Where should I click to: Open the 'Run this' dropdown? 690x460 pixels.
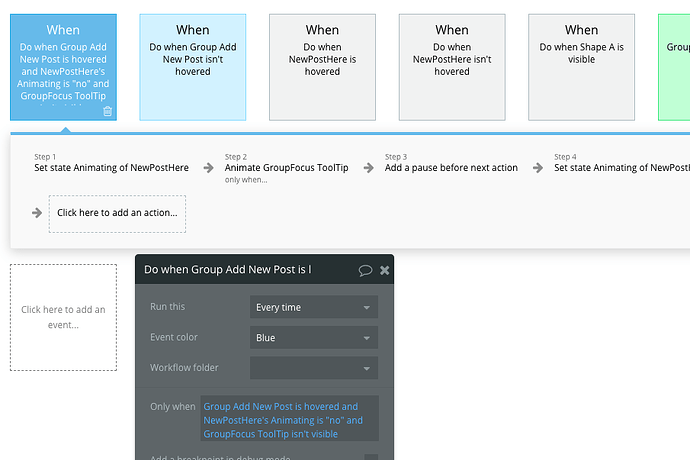pos(313,308)
